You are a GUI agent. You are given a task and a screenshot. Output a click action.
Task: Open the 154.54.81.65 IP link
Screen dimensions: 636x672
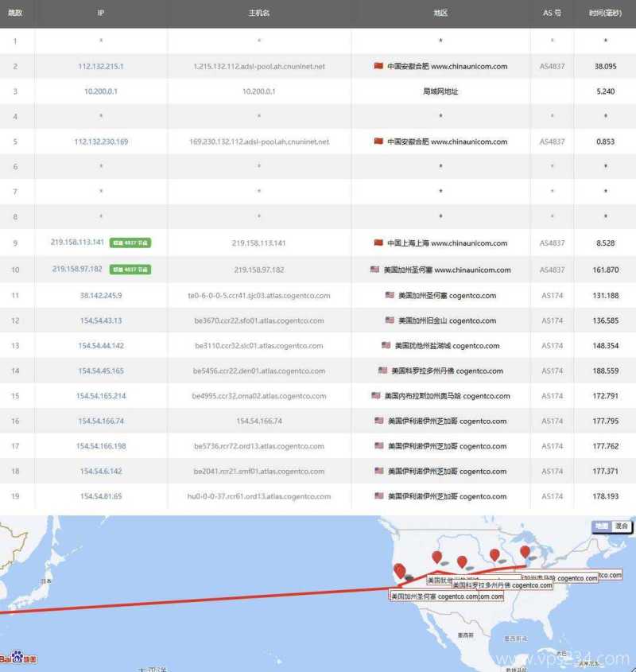101,497
